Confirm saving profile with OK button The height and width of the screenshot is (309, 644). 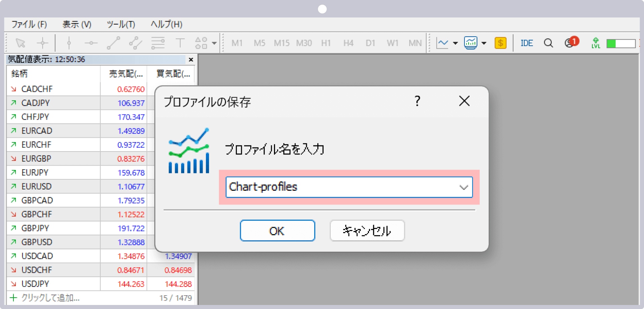[x=277, y=231]
